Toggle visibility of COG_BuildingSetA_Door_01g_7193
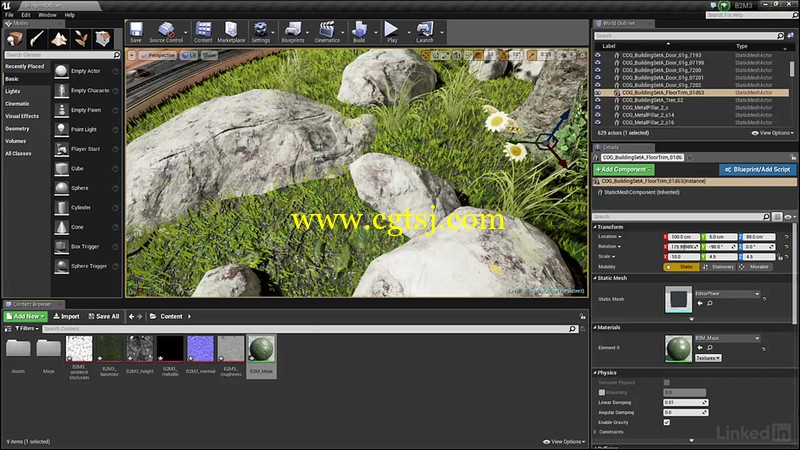This screenshot has width=800, height=450. (x=598, y=55)
